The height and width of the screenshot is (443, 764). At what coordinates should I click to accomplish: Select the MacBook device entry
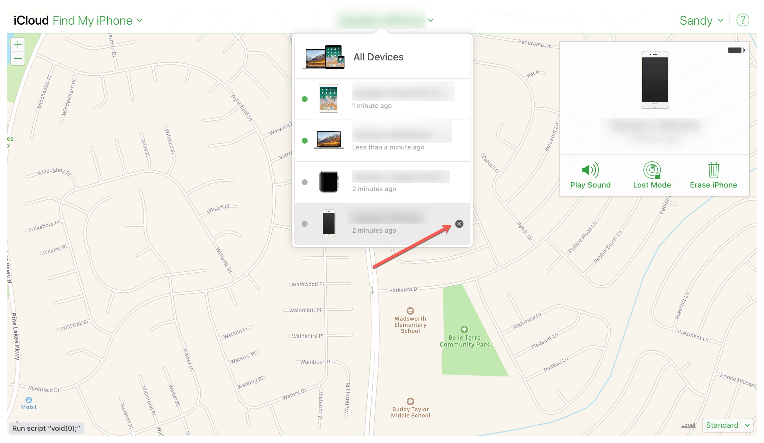(x=382, y=140)
